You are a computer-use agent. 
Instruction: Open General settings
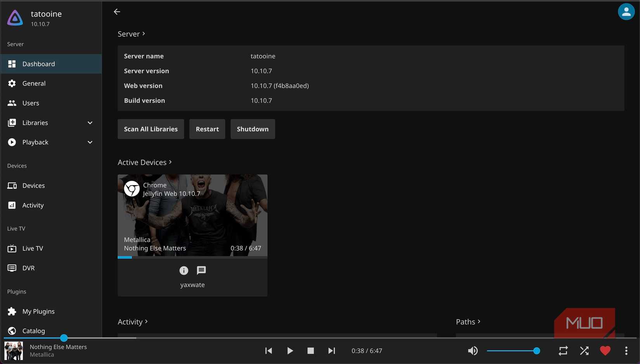coord(51,83)
